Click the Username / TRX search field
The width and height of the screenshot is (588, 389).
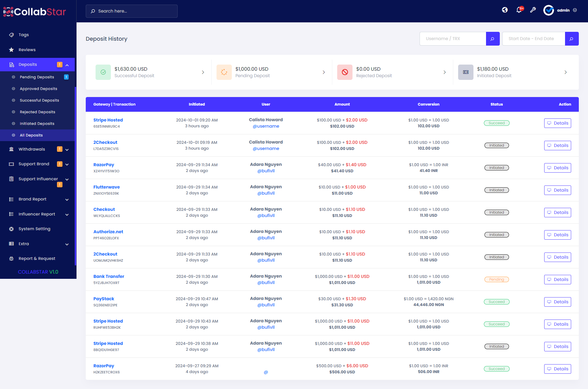coord(453,39)
